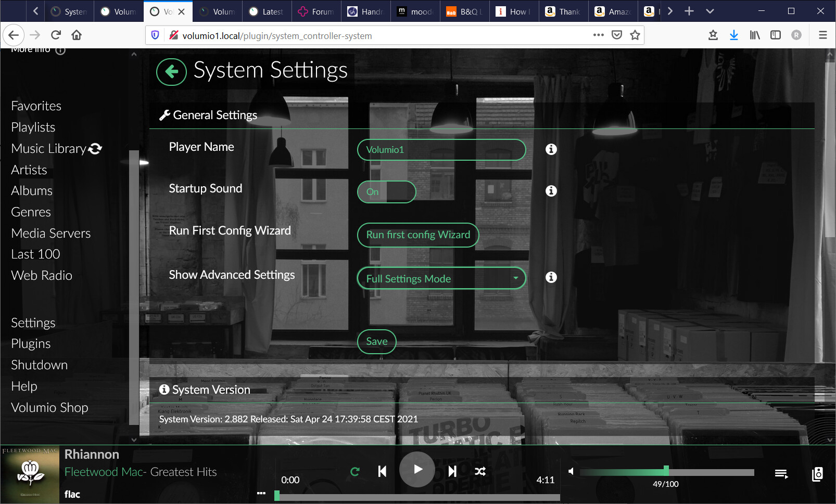
Task: Close the active Volumio tab
Action: click(181, 11)
